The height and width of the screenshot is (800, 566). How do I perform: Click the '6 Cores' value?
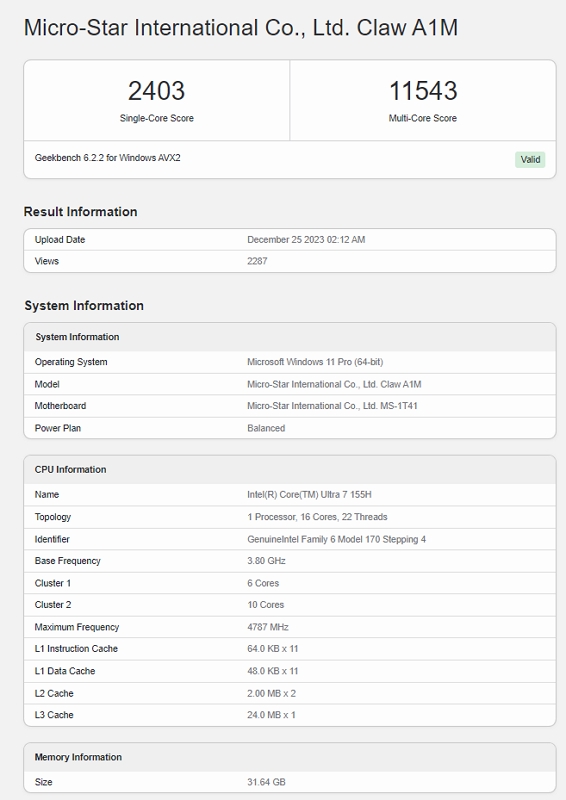click(x=263, y=583)
